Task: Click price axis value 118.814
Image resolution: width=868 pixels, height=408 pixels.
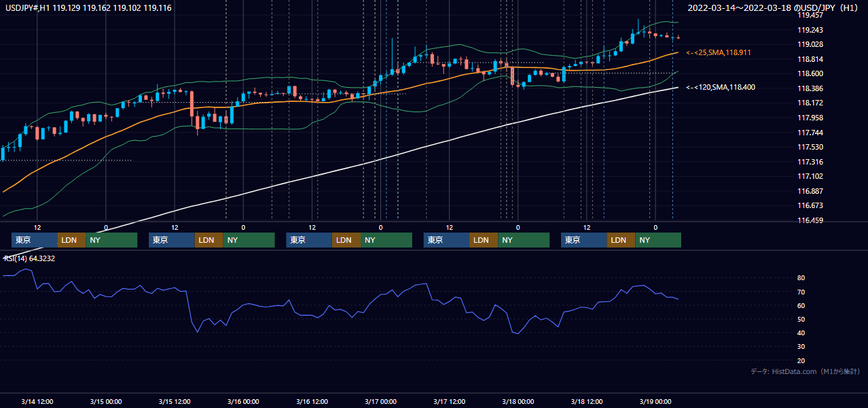Action: coord(810,59)
